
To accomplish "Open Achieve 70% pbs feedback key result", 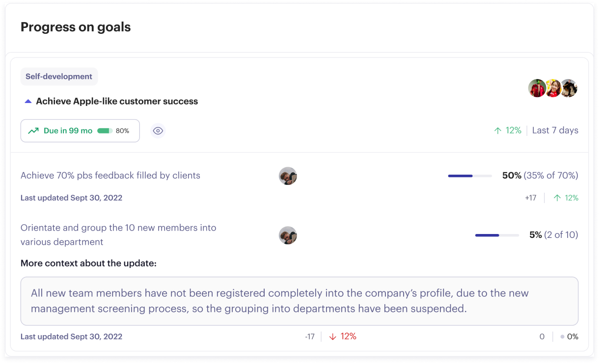I will click(x=110, y=176).
